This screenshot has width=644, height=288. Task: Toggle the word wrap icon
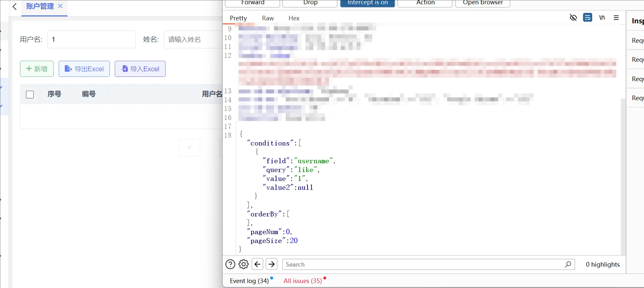click(x=588, y=17)
